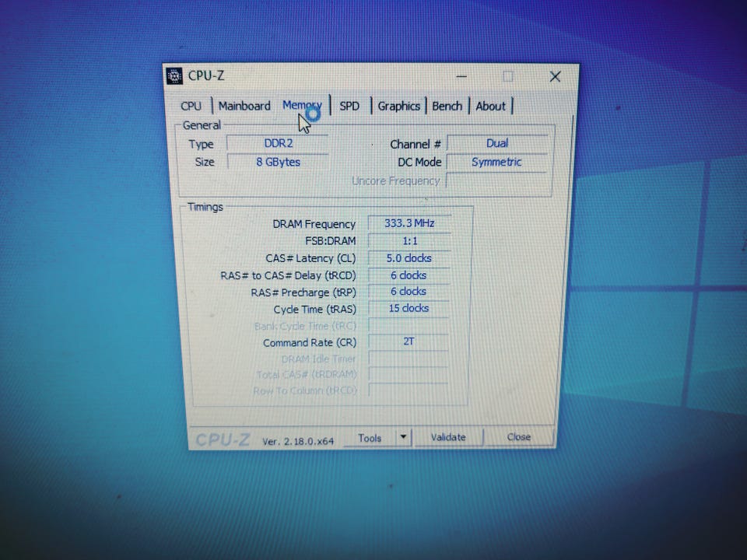Click the CAS# Latency (CL) label

tap(310, 258)
